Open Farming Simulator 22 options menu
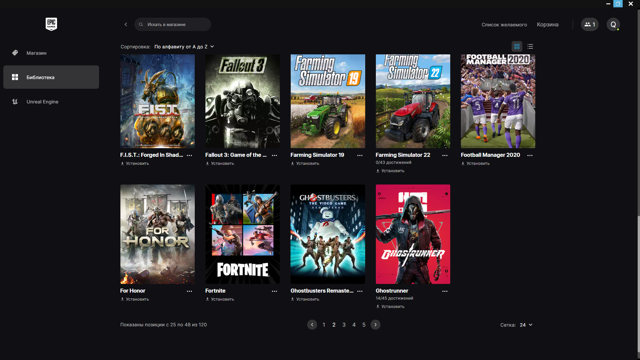The image size is (640, 360). (x=444, y=155)
